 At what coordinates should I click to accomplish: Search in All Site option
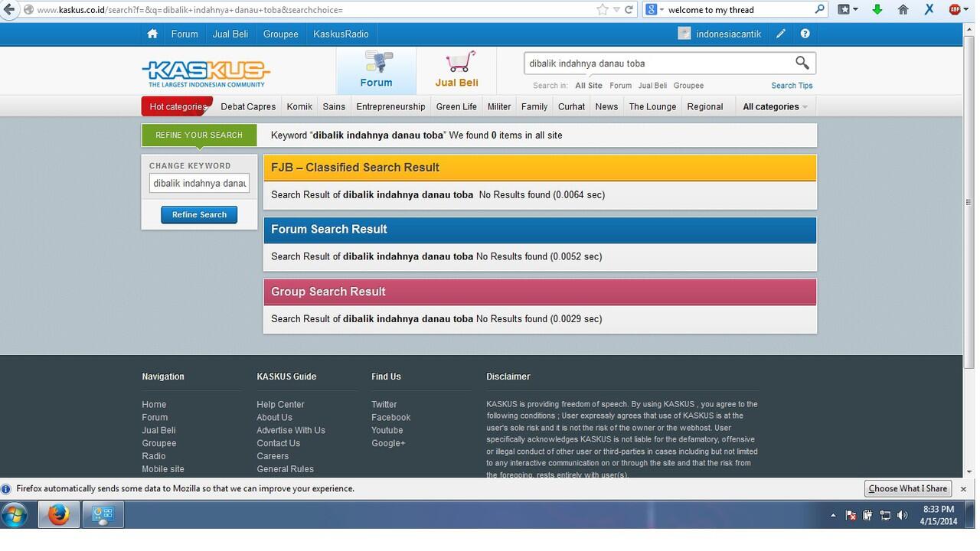click(589, 86)
